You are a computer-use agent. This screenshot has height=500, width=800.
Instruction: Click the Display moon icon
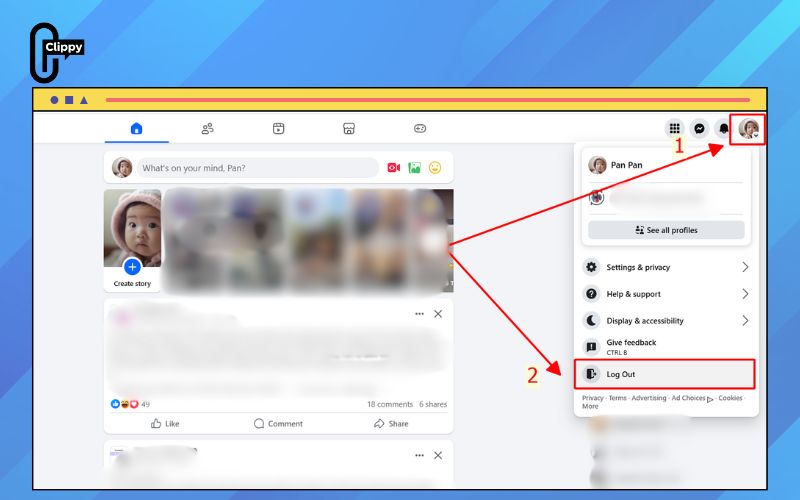(x=591, y=320)
